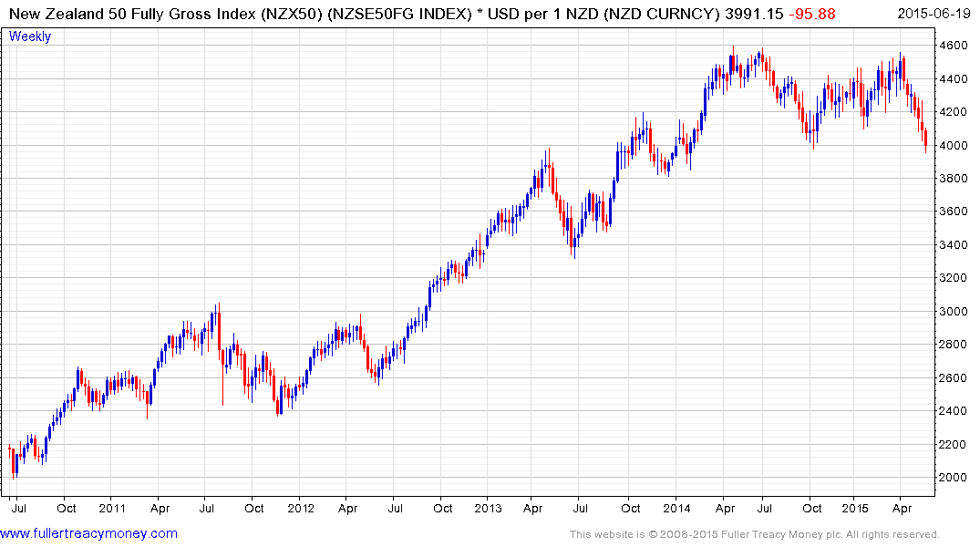This screenshot has width=980, height=547.
Task: Click the 4400 price axis label
Action: point(954,78)
